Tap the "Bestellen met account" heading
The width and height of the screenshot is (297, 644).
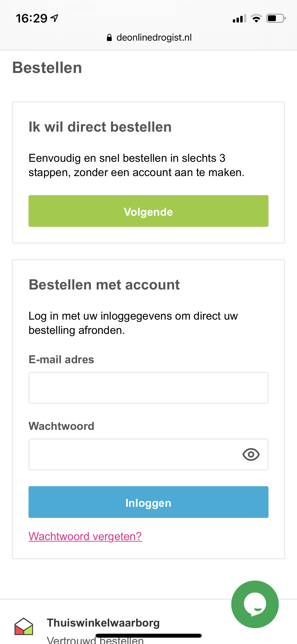point(104,285)
